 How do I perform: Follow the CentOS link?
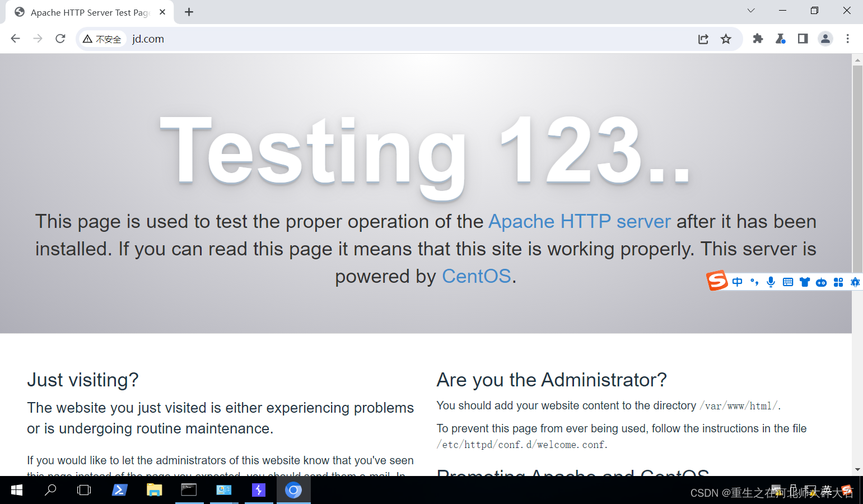(477, 277)
